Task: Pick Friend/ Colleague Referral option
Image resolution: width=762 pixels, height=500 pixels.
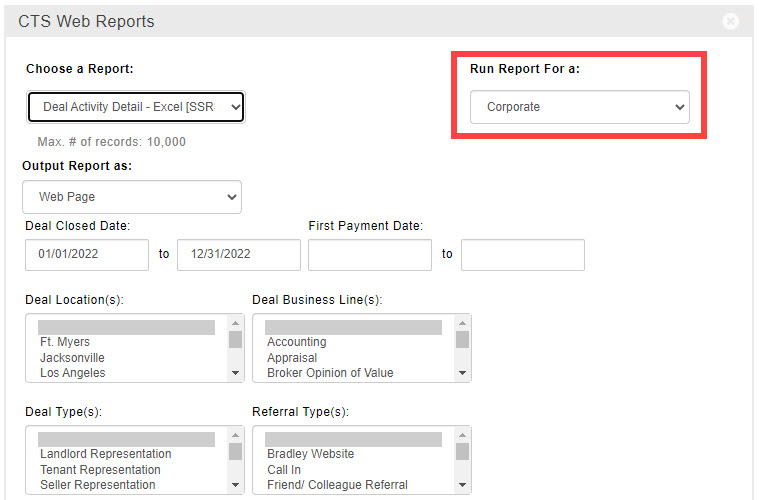Action: (337, 485)
